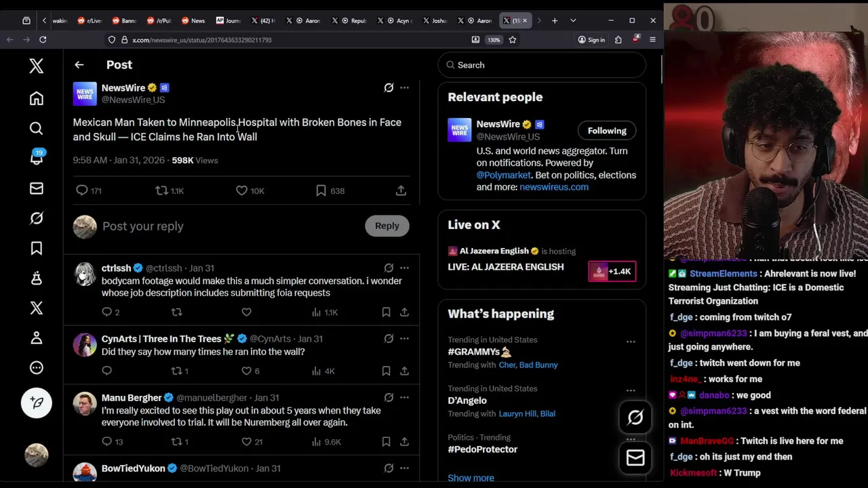
Task: Click the Reply button
Action: (387, 226)
